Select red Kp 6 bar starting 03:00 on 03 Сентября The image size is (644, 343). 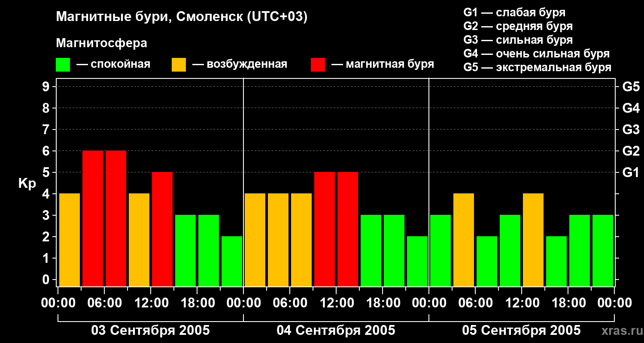(x=93, y=218)
